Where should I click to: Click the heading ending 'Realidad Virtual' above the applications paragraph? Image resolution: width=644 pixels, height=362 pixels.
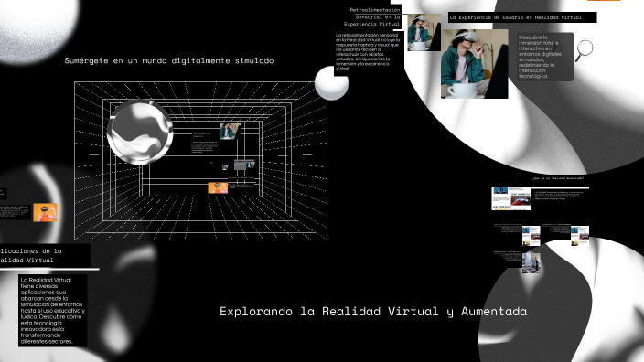click(x=31, y=256)
